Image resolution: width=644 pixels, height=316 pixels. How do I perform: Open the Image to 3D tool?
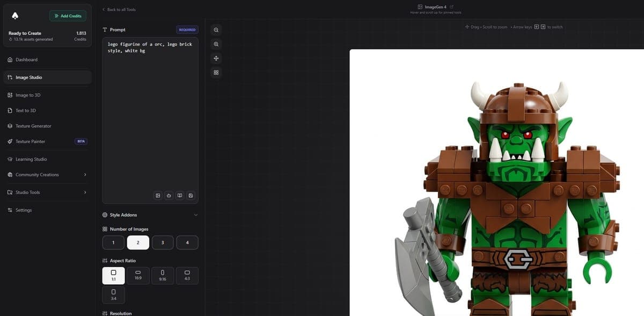point(47,95)
